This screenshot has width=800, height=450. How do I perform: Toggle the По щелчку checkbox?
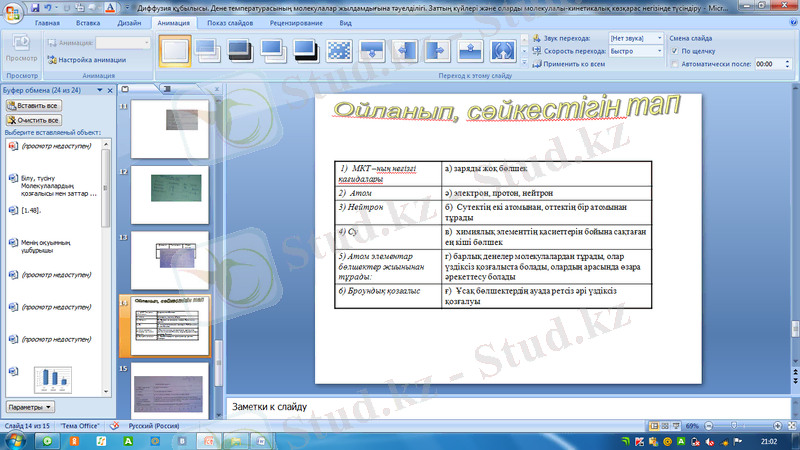pos(674,50)
